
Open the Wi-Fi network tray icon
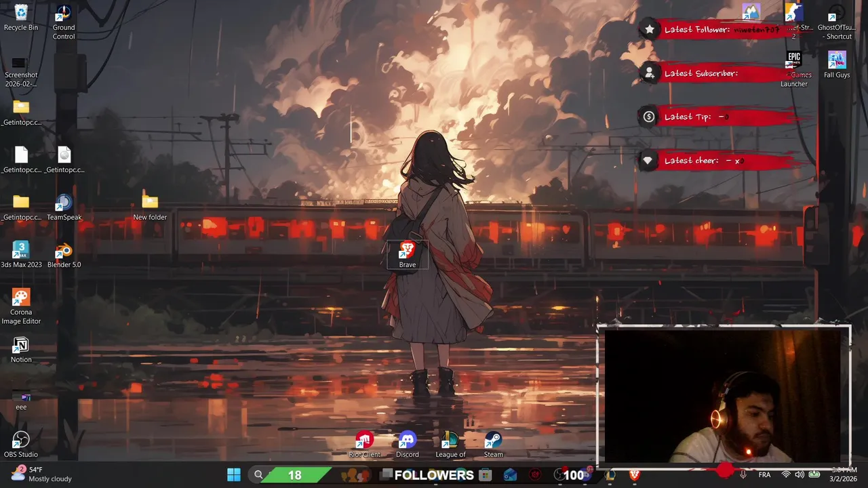[786, 474]
